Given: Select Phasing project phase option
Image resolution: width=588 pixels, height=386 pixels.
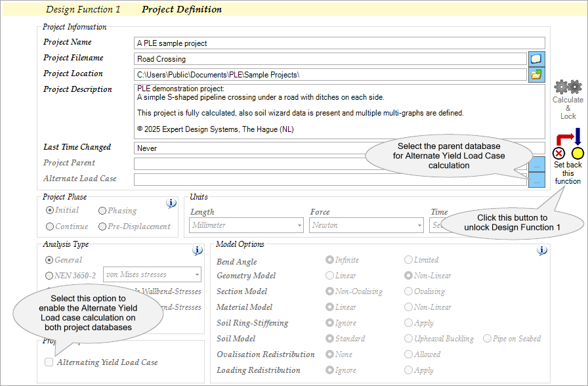Looking at the screenshot, I should [x=102, y=211].
